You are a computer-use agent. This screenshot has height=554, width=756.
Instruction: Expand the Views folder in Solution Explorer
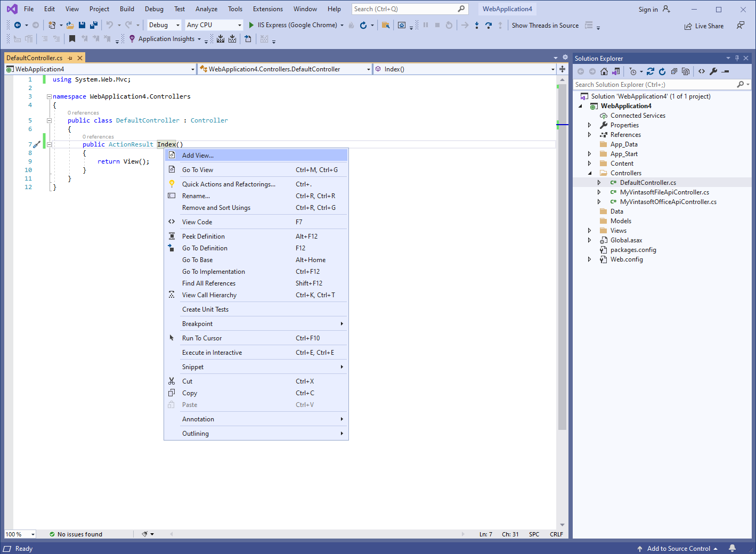pyautogui.click(x=589, y=231)
